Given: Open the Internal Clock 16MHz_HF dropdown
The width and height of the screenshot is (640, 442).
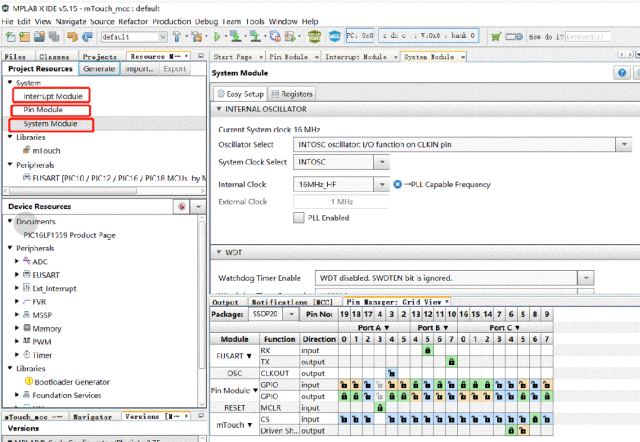Looking at the screenshot, I should point(381,184).
